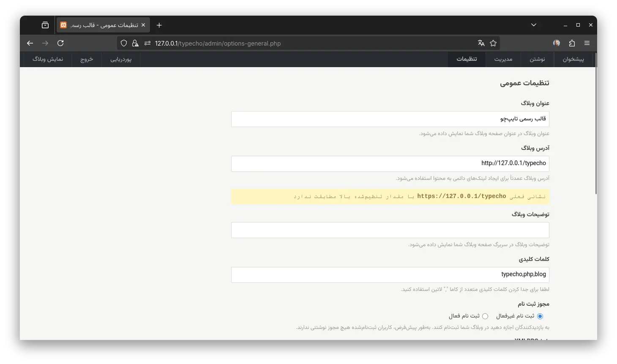This screenshot has height=364, width=617.
Task: Click the کلمات کلیدی input field
Action: coord(390,274)
